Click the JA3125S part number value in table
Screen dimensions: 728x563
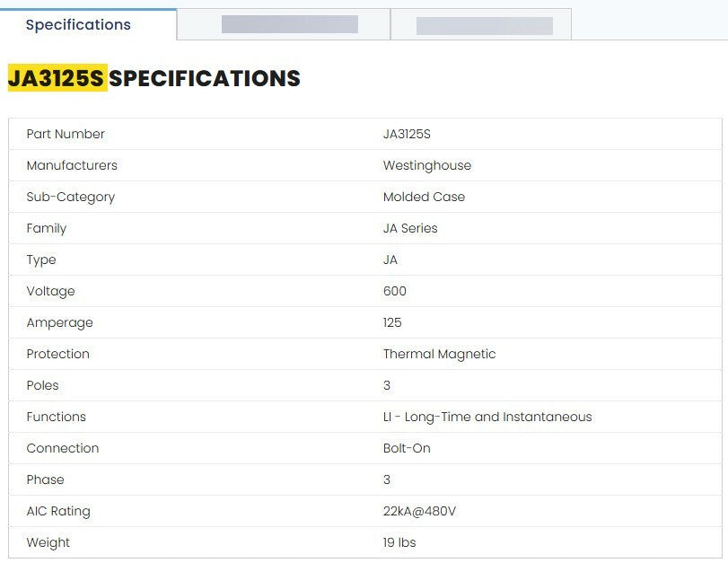407,134
